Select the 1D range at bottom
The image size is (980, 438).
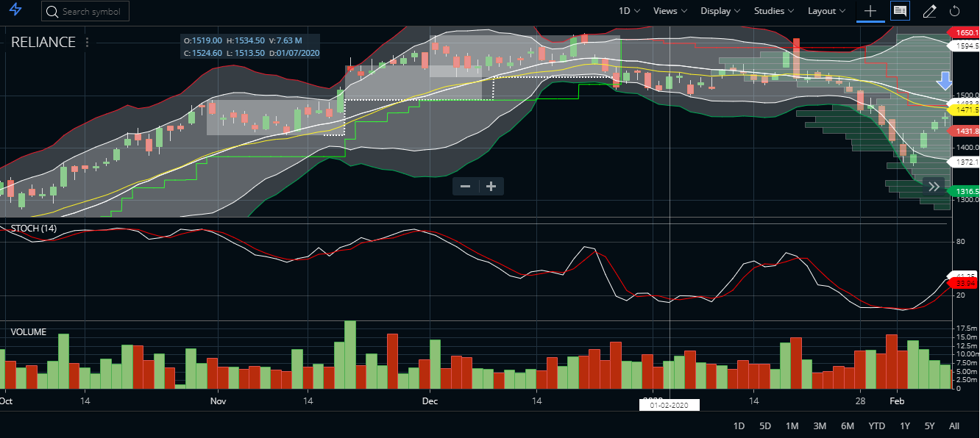pos(739,426)
